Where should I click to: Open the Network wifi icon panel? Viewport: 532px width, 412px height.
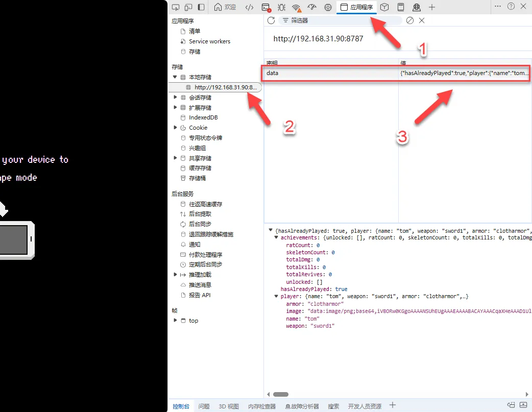tap(297, 7)
